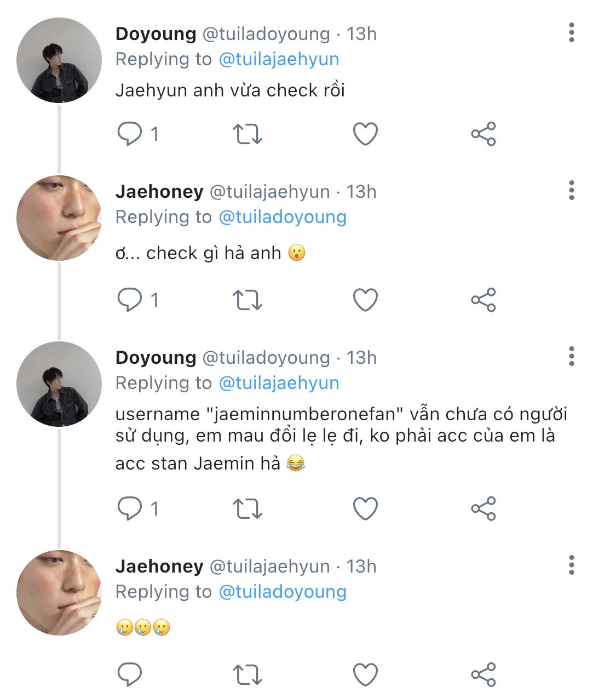The image size is (616, 698).
Task: Open more options on Jaehoney's emoji tweet
Action: click(x=572, y=565)
